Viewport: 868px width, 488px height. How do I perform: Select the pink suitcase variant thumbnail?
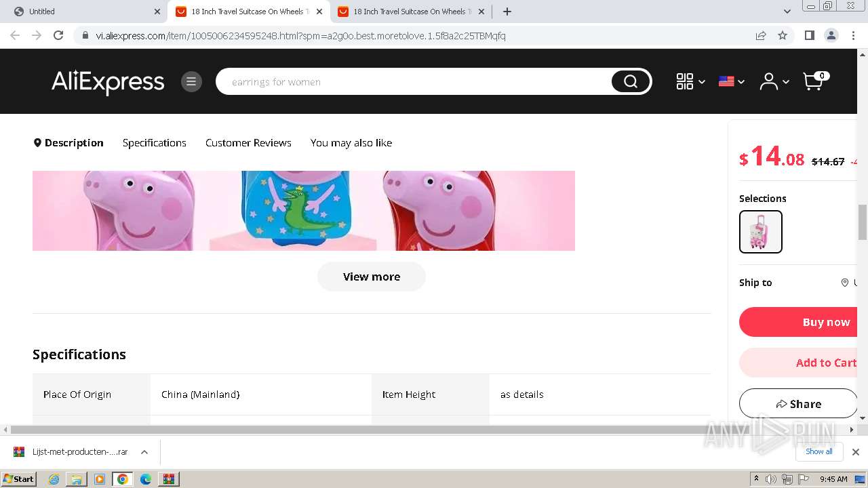[x=761, y=232]
